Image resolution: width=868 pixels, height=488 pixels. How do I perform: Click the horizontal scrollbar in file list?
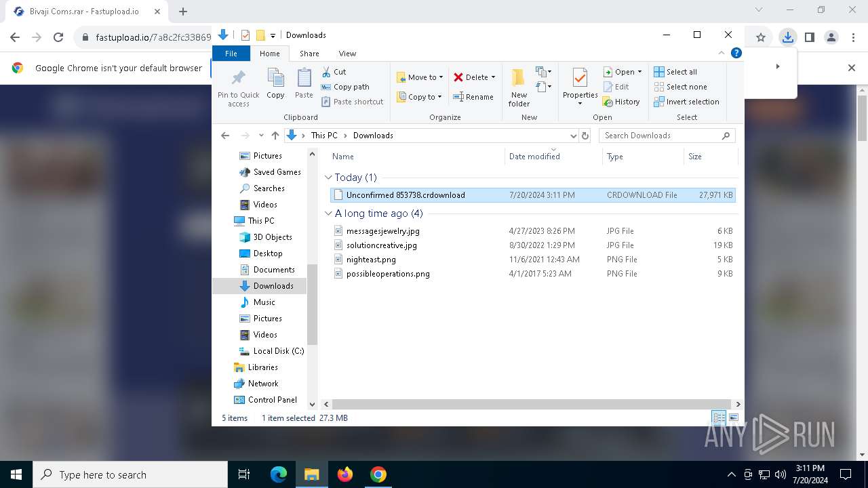click(531, 404)
